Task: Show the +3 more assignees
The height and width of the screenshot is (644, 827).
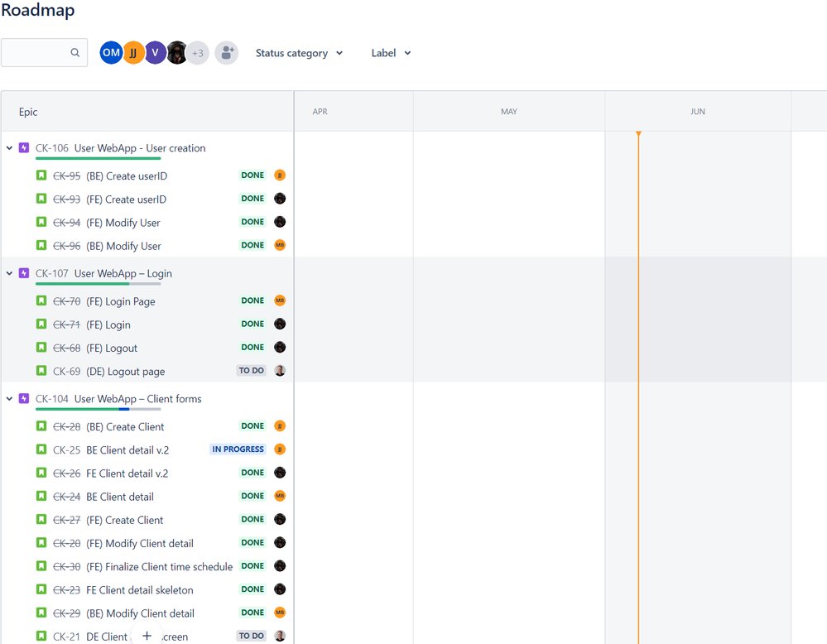Action: point(198,53)
